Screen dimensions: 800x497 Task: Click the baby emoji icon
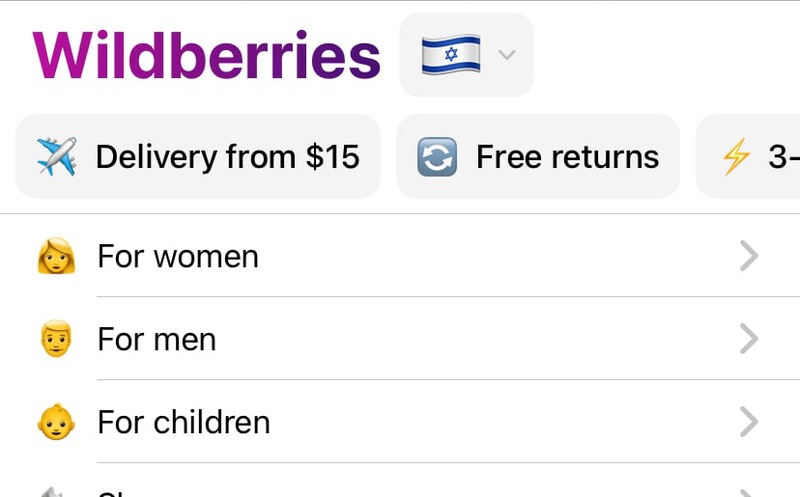(57, 422)
